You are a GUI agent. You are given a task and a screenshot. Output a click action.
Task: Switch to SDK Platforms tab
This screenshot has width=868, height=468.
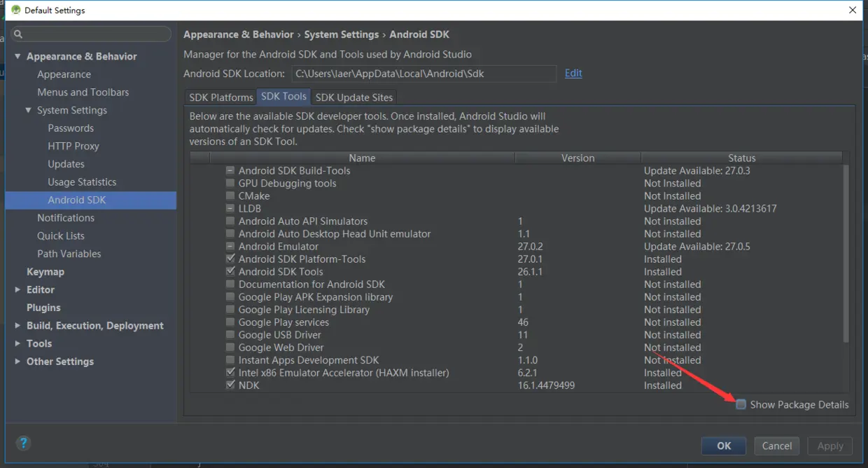pos(221,97)
